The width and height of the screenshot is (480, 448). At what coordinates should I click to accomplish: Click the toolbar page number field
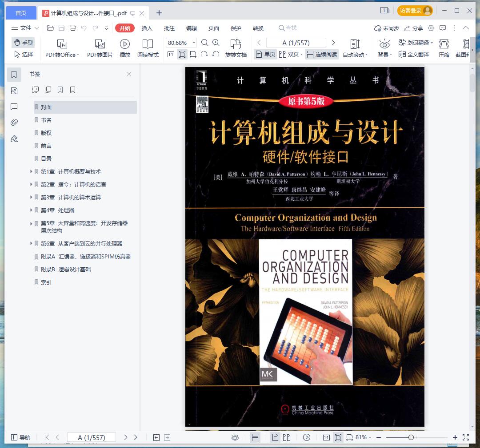[296, 43]
